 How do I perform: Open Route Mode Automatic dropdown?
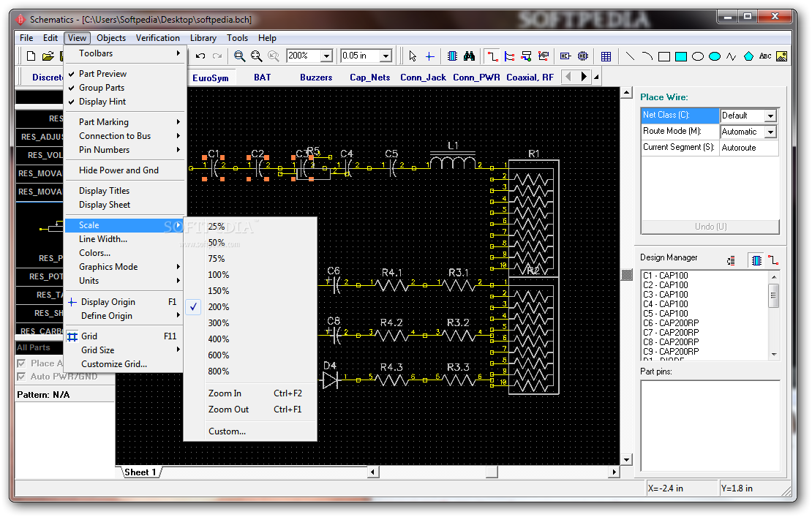[x=770, y=132]
